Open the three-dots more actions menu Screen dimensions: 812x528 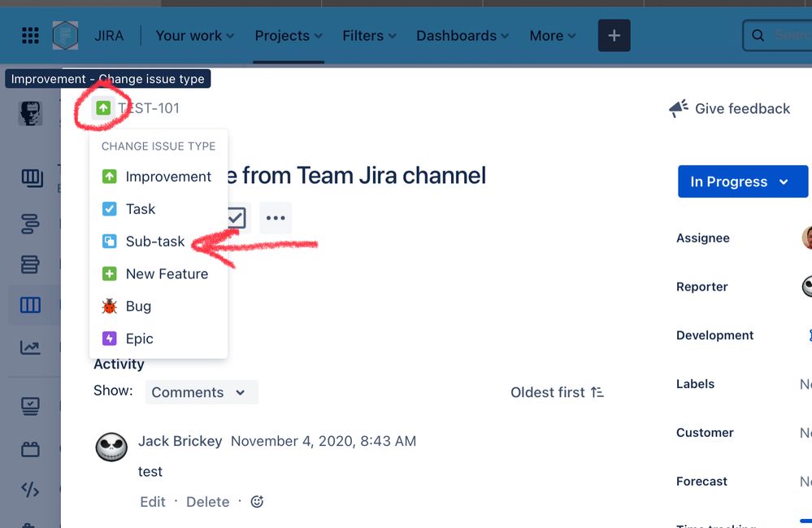[x=276, y=217]
